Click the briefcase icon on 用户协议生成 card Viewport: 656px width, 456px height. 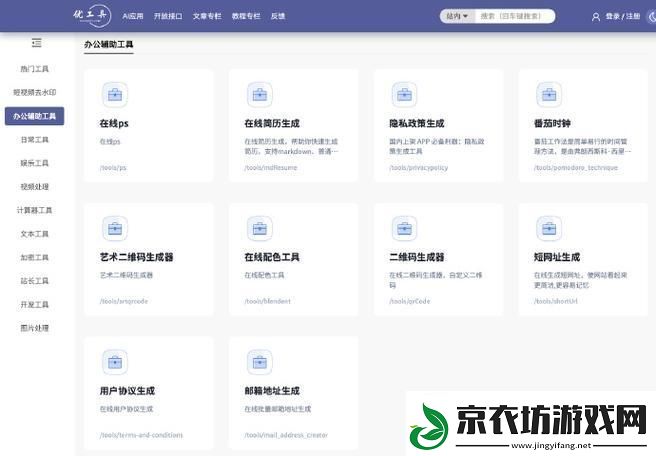pos(115,362)
